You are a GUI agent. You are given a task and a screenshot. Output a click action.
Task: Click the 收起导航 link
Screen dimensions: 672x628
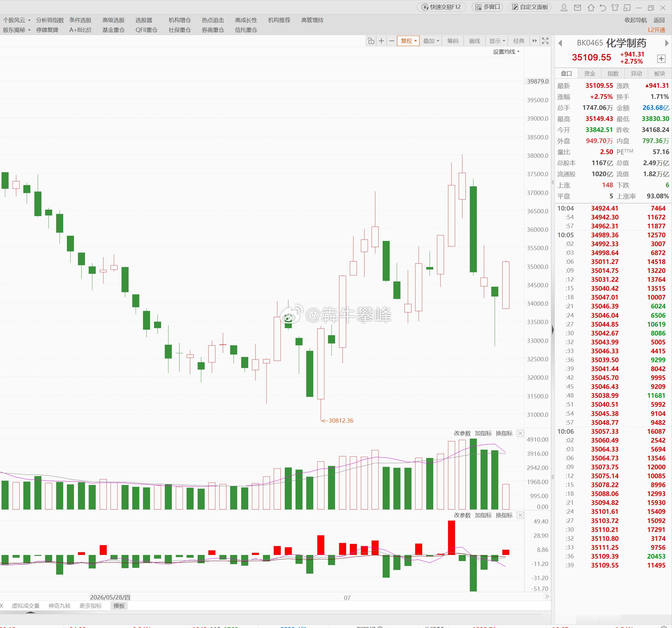[635, 20]
